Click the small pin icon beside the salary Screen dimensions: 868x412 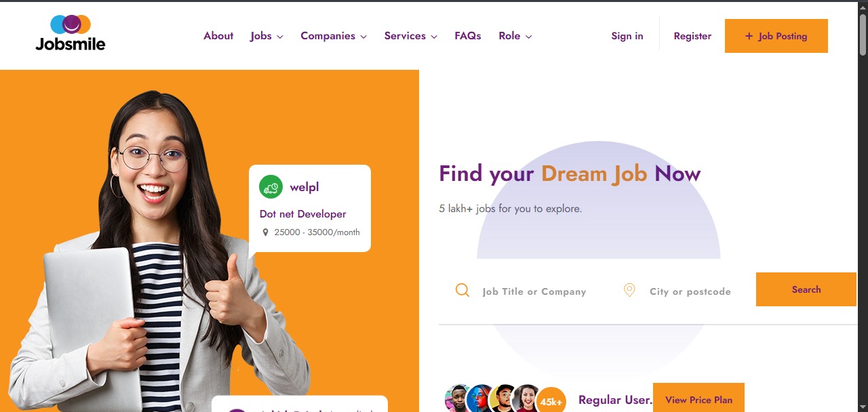[x=266, y=232]
